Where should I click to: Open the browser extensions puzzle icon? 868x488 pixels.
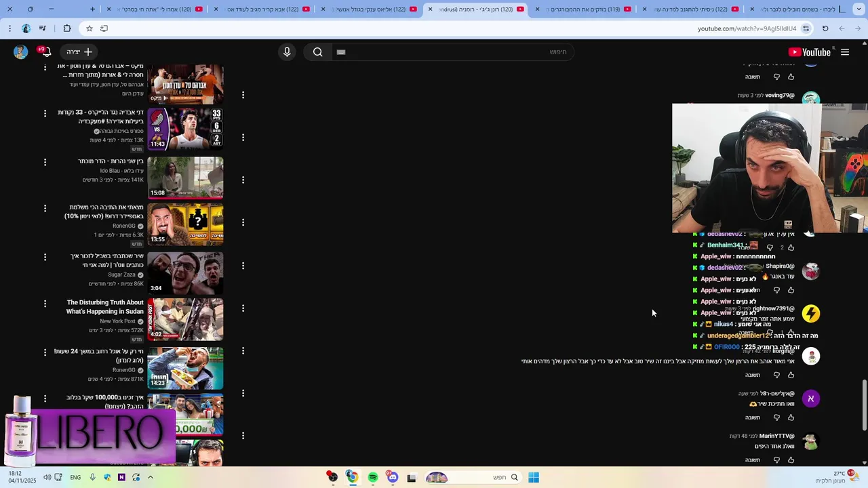click(66, 28)
